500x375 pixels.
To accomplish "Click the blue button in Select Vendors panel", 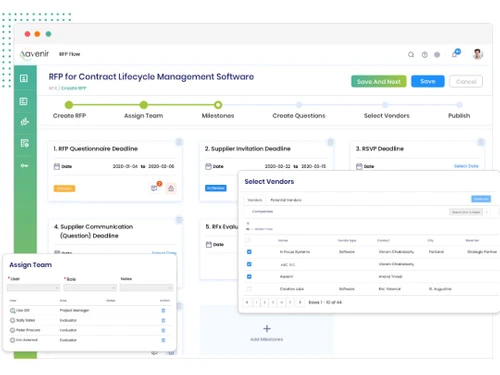I will 481,199.
